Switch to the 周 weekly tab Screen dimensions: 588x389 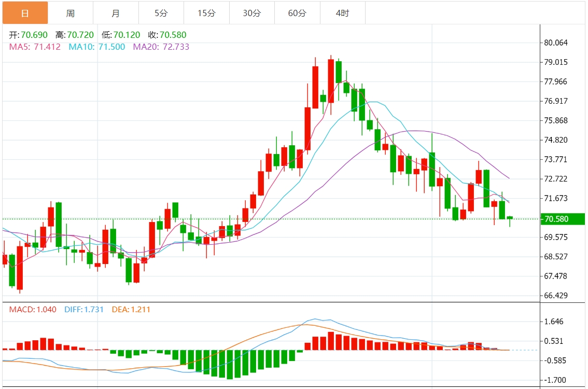71,13
